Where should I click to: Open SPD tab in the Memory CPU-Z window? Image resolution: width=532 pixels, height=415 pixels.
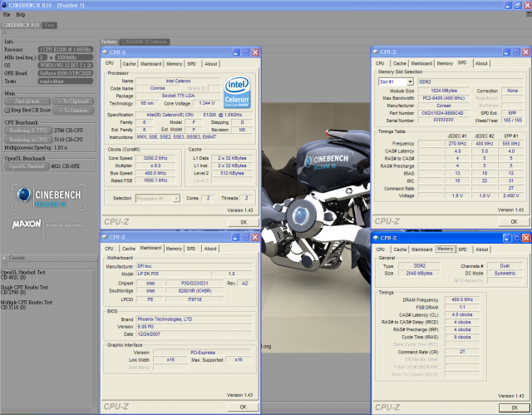pyautogui.click(x=462, y=249)
